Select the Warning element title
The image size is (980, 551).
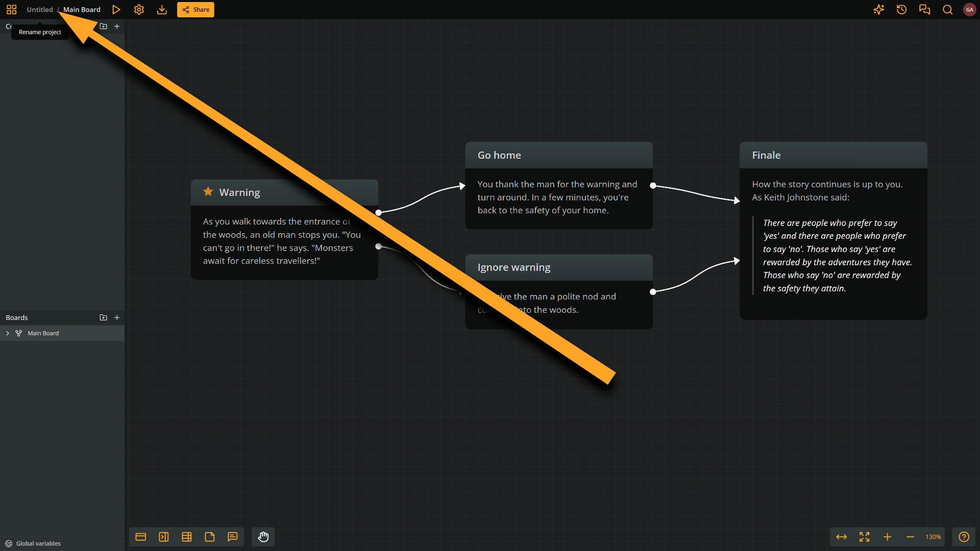pyautogui.click(x=239, y=192)
